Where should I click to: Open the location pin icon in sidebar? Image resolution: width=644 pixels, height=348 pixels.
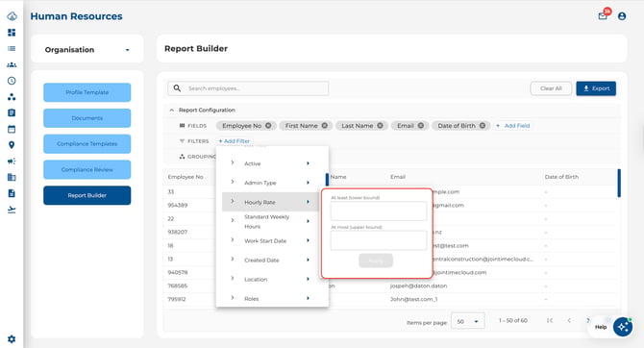click(12, 145)
